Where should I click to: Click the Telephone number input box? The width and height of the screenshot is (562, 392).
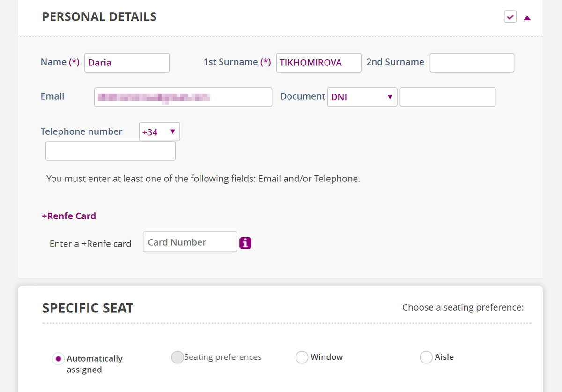click(x=111, y=151)
